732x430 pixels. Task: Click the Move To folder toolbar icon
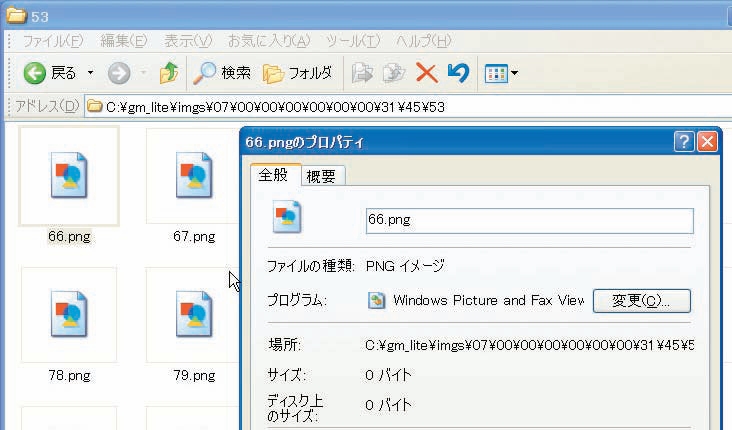[x=362, y=73]
